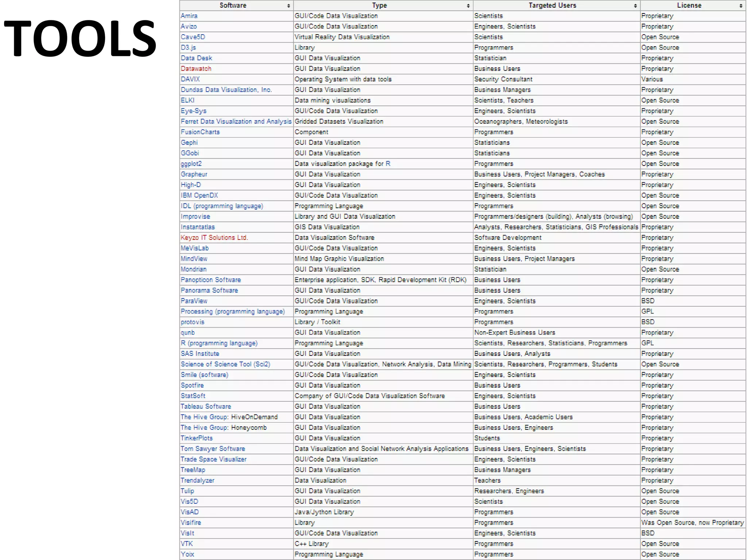747x560 pixels.
Task: Open the qunb link
Action: coord(187,333)
